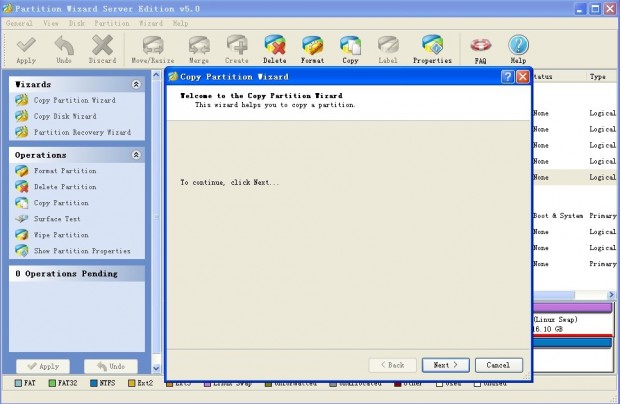Click sidebar scrollbar down arrow
Image resolution: width=620 pixels, height=404 pixels.
[156, 368]
